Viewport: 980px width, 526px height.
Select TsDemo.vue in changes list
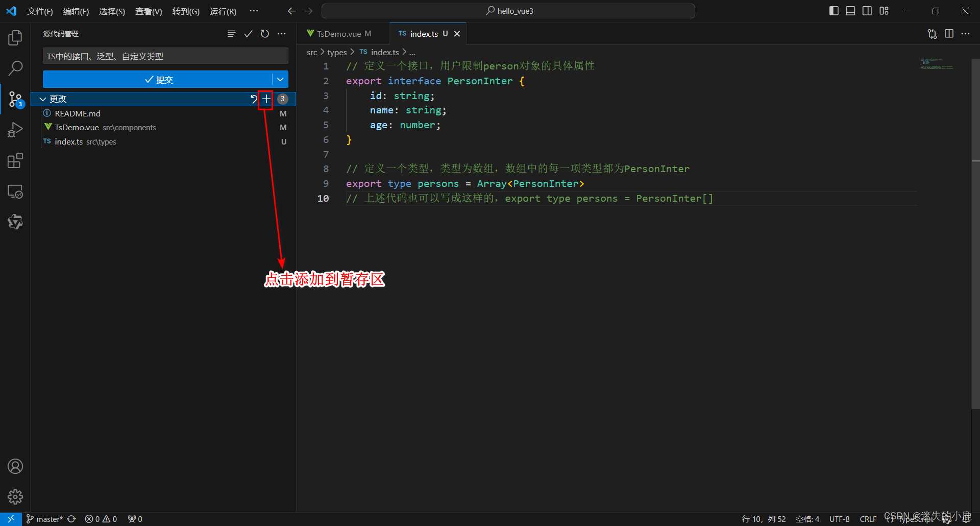[163, 128]
